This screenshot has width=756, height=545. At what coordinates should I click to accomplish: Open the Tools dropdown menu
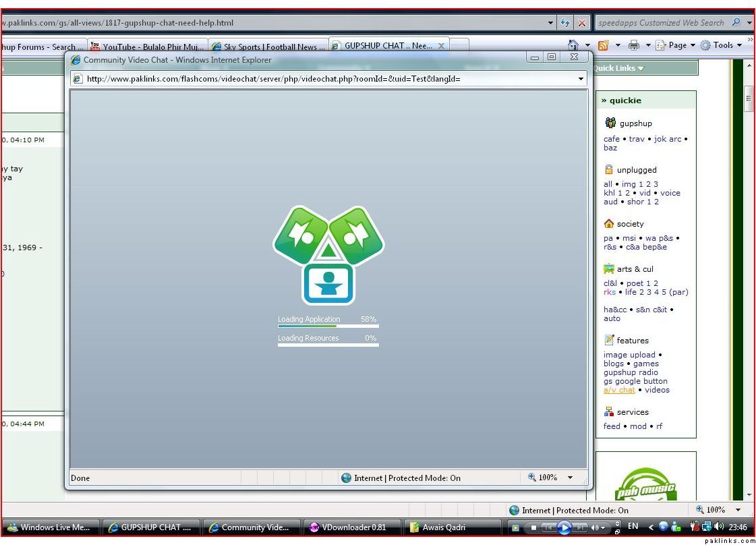pyautogui.click(x=722, y=45)
